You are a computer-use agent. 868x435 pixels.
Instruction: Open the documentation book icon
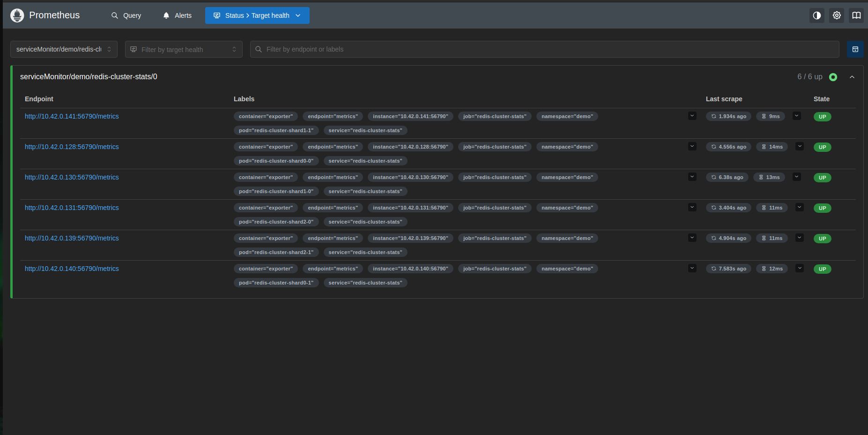click(856, 15)
